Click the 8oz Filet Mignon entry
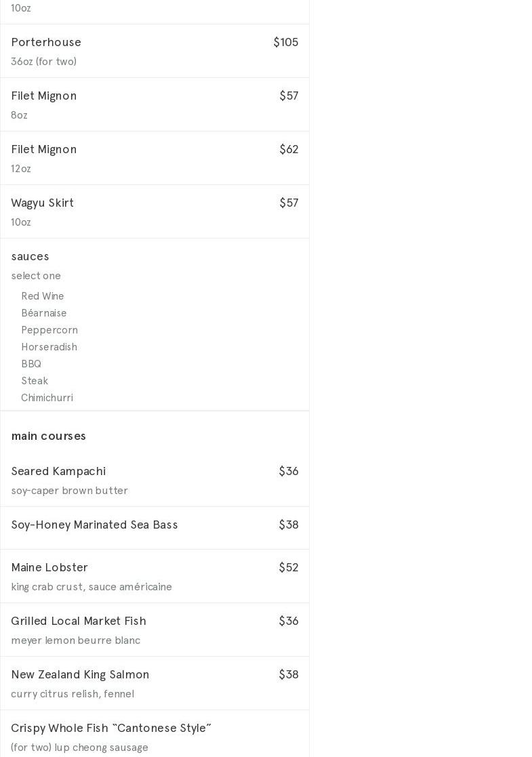 click(44, 96)
